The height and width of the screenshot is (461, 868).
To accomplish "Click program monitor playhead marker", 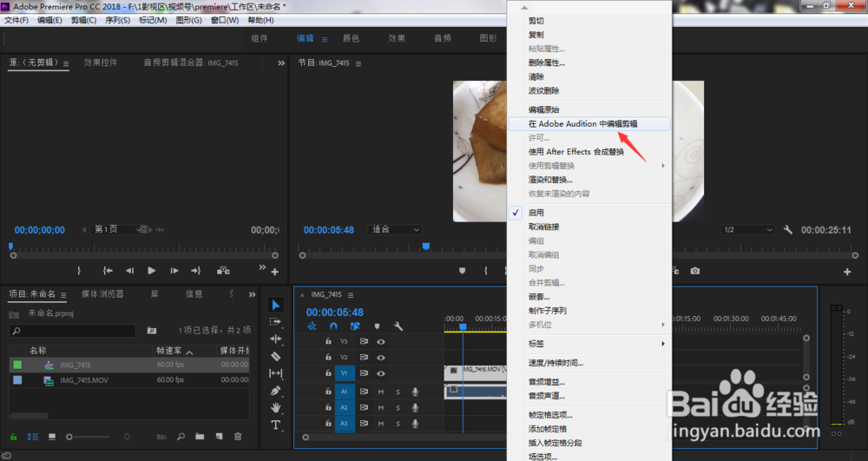I will (425, 247).
